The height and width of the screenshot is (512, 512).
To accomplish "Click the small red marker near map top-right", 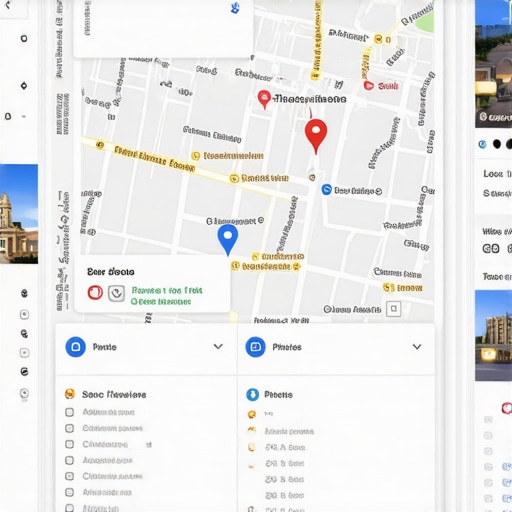I will click(368, 86).
